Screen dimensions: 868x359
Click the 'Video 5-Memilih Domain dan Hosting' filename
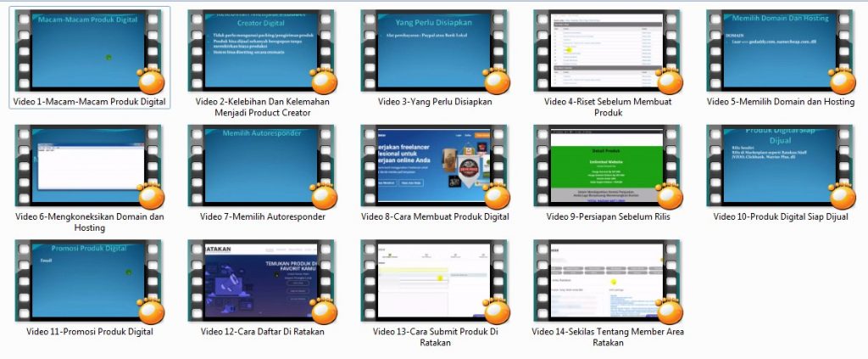781,102
